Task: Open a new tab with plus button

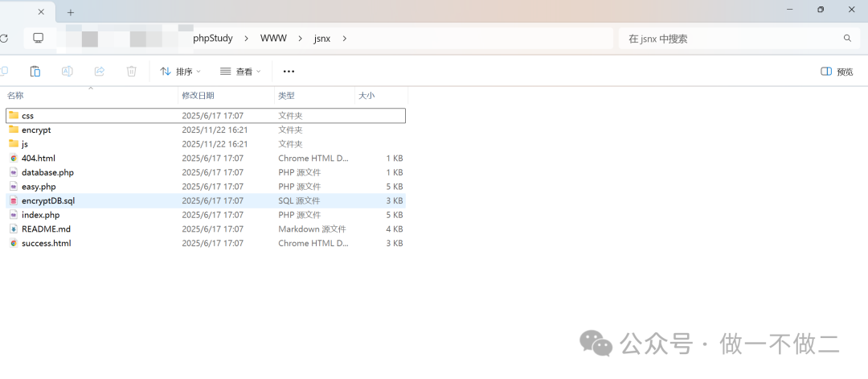Action: coord(70,12)
